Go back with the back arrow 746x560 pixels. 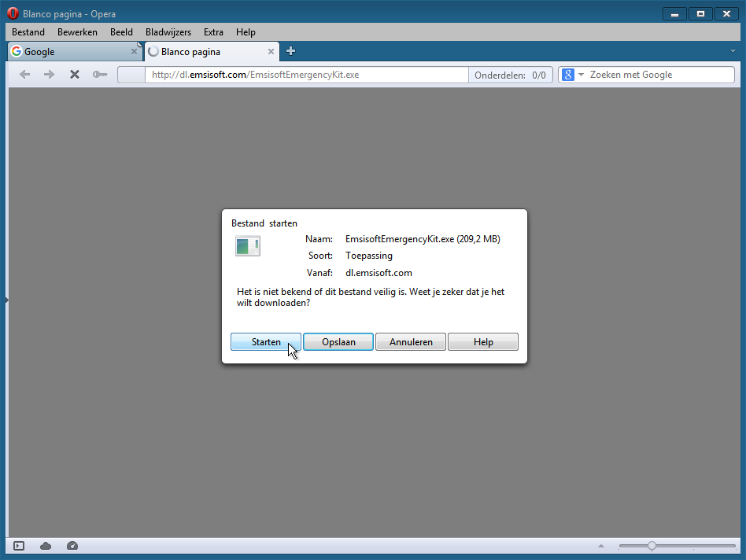click(x=24, y=75)
